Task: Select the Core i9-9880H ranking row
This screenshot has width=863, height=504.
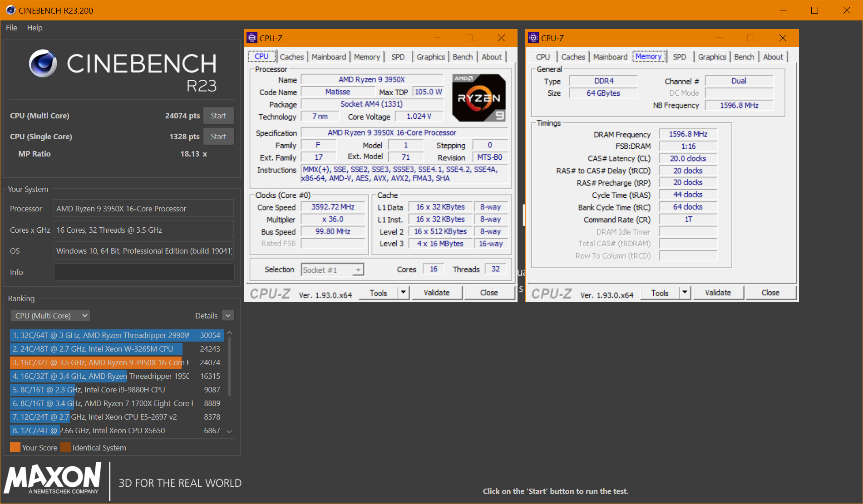Action: click(116, 390)
